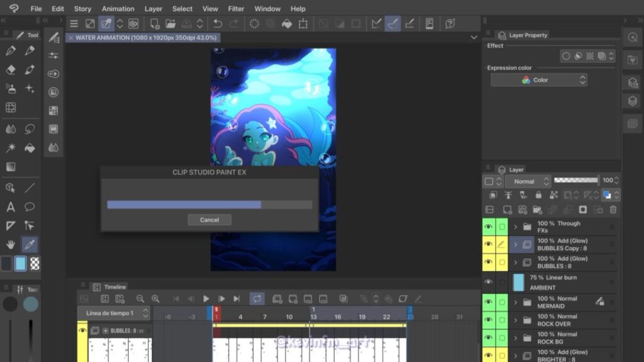Screen dimensions: 644x362
Task: Select the Figure line tool
Action: pyautogui.click(x=30, y=188)
